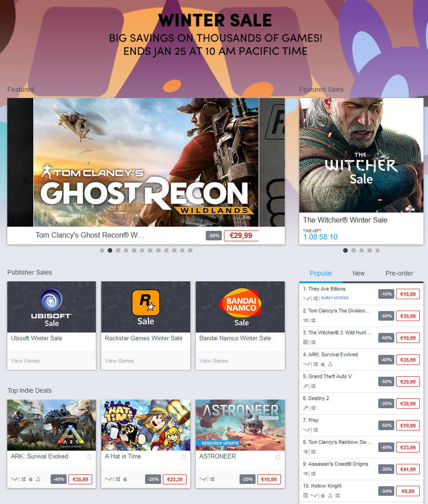Click the Apple icon under Hollow Knight

pos(323,495)
